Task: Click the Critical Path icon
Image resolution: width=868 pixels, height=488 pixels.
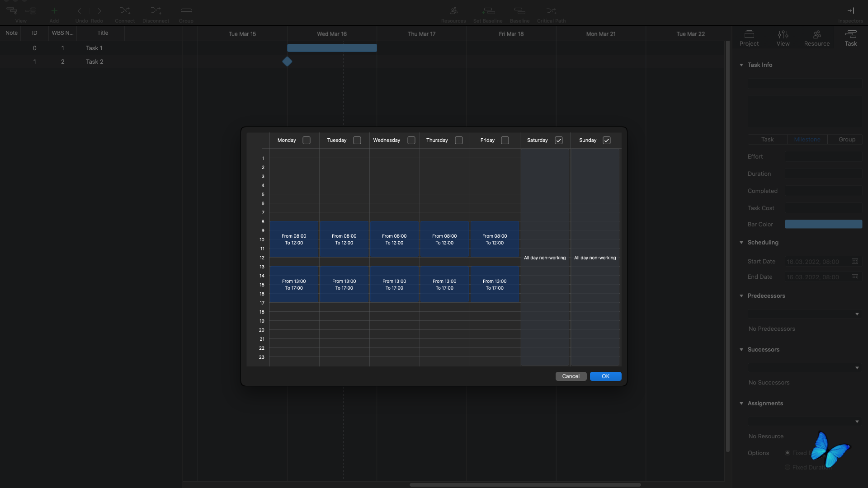Action: point(551,11)
